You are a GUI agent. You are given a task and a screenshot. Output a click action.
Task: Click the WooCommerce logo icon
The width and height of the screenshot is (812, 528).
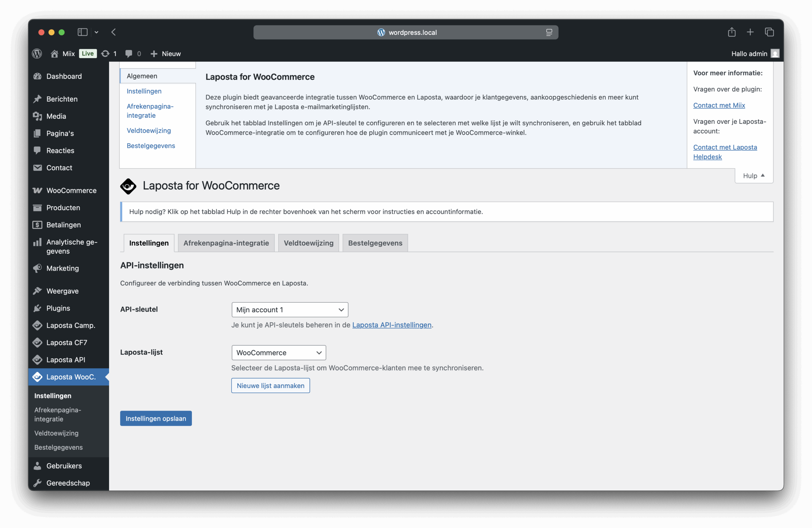[x=37, y=190]
